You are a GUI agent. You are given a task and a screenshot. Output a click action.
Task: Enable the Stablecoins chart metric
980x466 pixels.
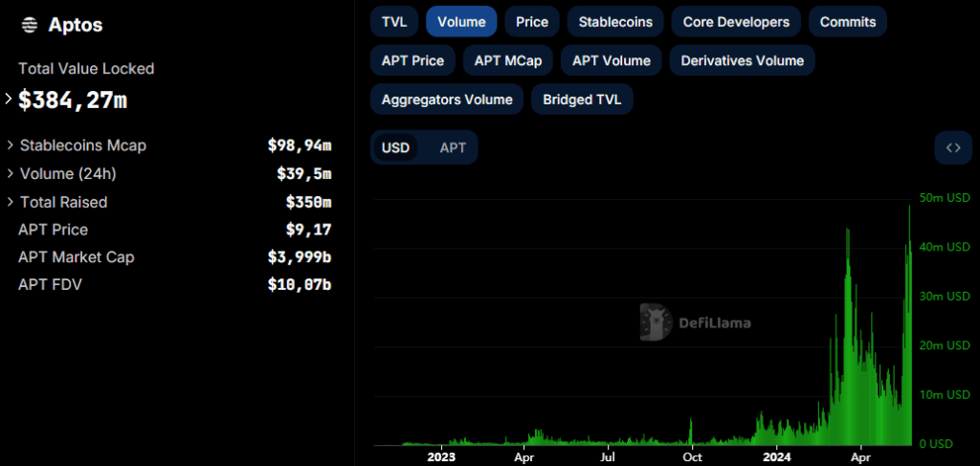click(615, 22)
